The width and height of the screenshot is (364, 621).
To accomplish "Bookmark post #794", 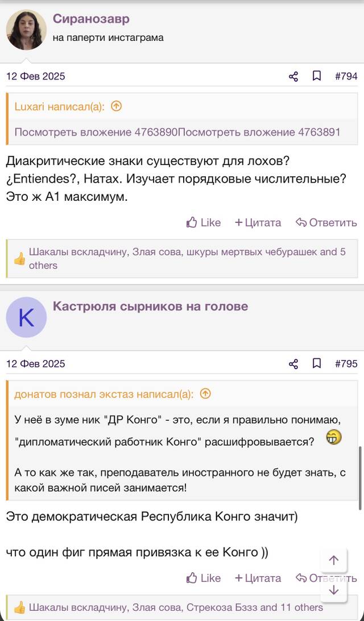I will coord(317,76).
